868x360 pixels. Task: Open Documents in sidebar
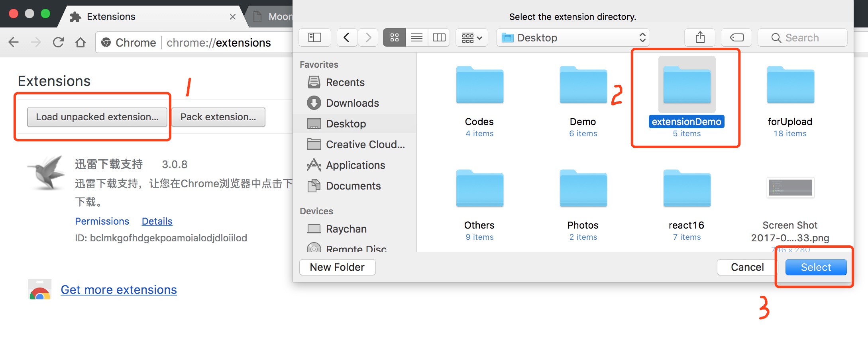click(355, 186)
